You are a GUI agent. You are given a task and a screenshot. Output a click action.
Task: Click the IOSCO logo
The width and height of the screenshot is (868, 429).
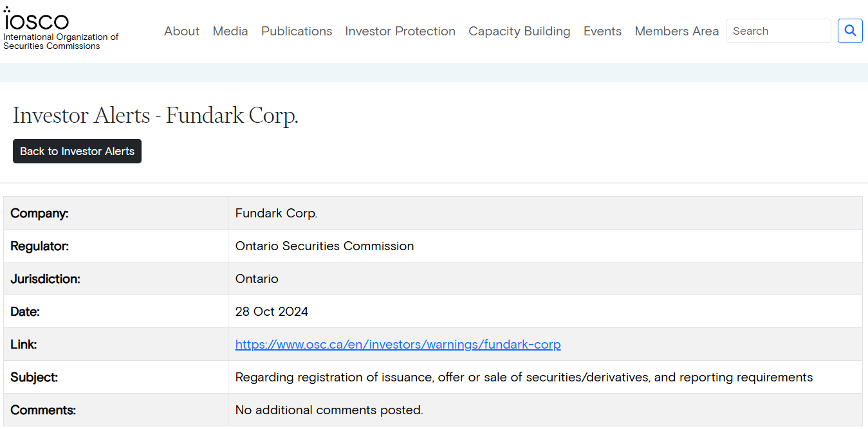point(37,19)
